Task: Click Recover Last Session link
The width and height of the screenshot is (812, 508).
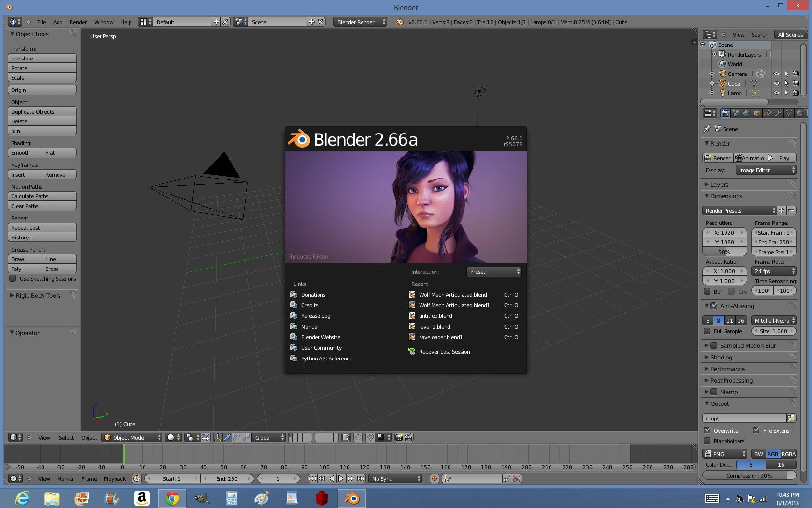Action: 444,352
